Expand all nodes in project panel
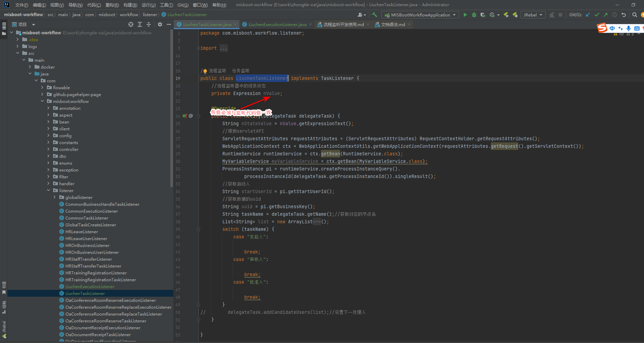Viewport: 644px width, 343px height. 140,24
